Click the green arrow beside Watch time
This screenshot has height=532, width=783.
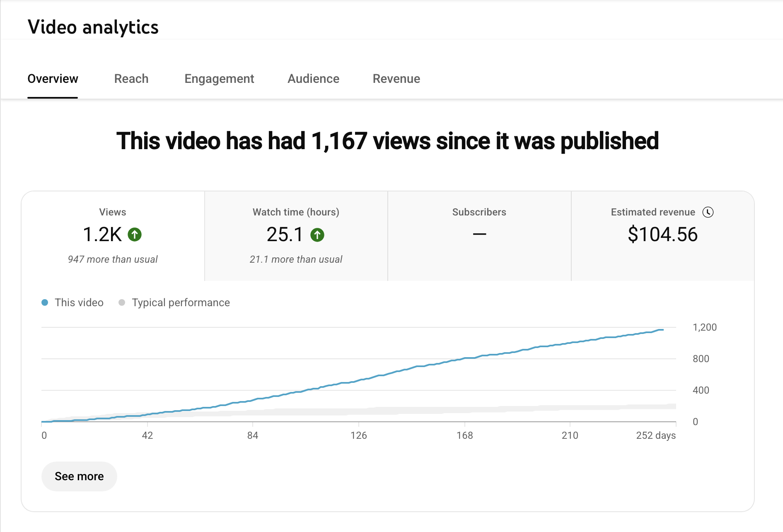(317, 235)
